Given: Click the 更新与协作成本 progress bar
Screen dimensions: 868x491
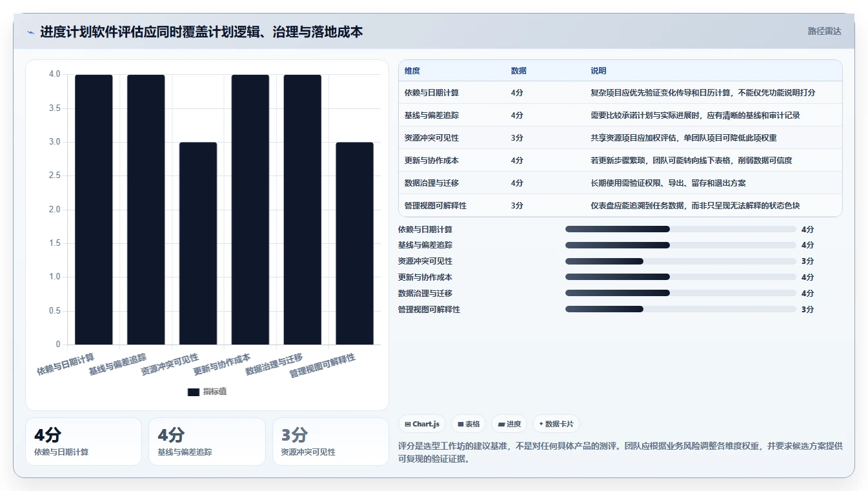Looking at the screenshot, I should tap(681, 277).
